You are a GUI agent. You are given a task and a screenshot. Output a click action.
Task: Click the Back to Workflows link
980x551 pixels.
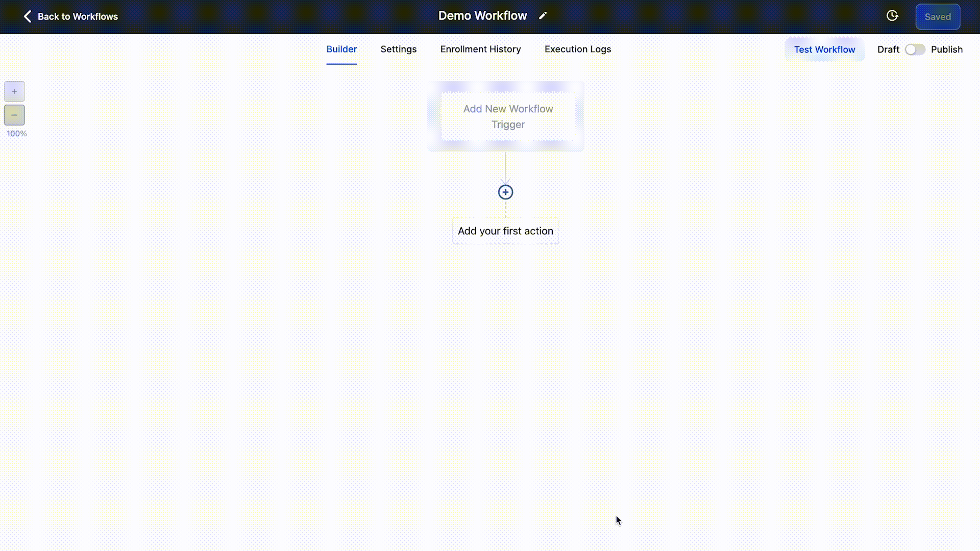[x=78, y=16]
